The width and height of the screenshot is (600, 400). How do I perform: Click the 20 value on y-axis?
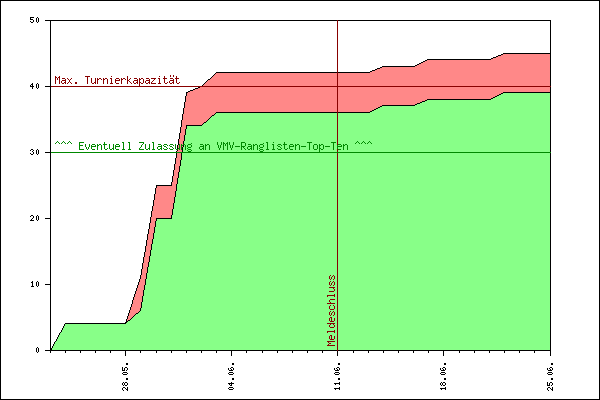pyautogui.click(x=34, y=218)
